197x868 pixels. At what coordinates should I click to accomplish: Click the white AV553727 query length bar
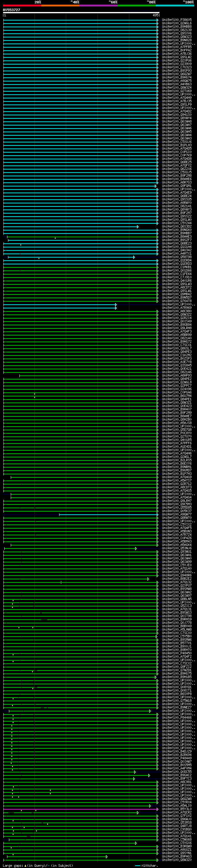[81, 12]
